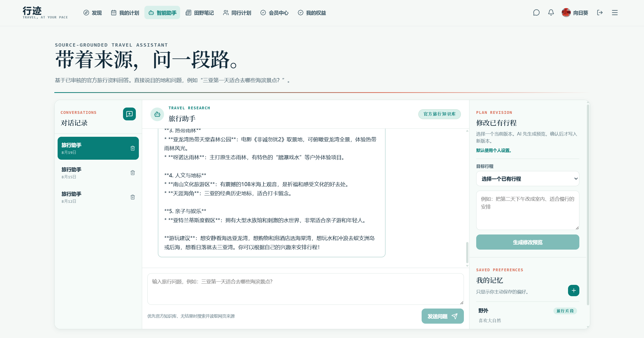Click the 修改已有行程 heading

(x=496, y=123)
